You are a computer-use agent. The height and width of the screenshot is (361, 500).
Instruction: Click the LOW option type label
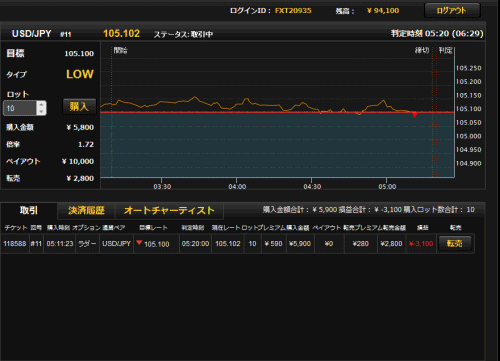click(x=80, y=74)
